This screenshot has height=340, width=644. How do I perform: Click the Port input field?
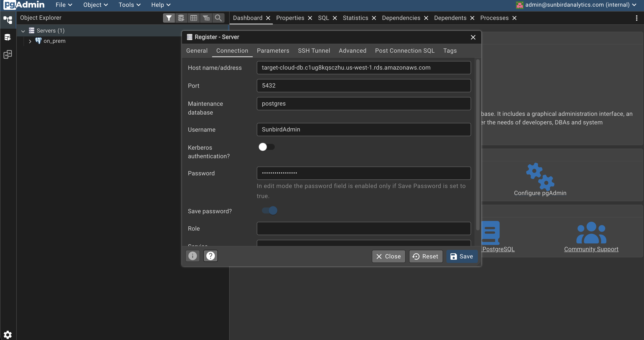pyautogui.click(x=363, y=85)
